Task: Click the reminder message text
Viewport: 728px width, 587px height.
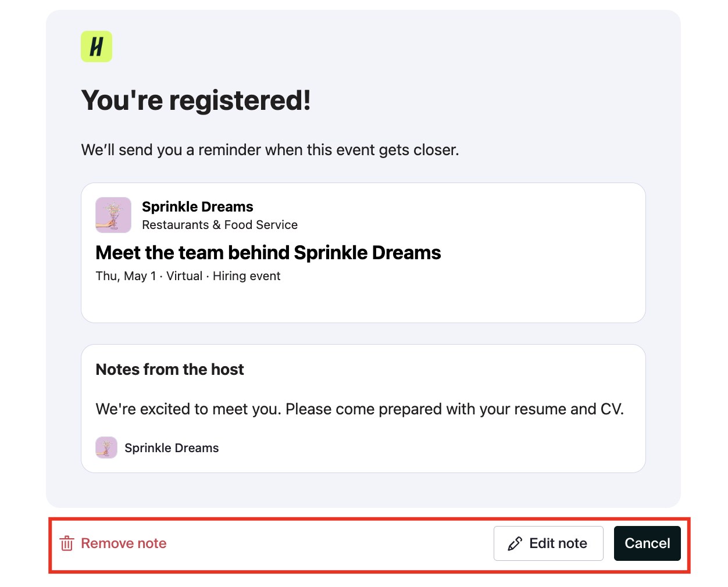Action: (x=270, y=150)
